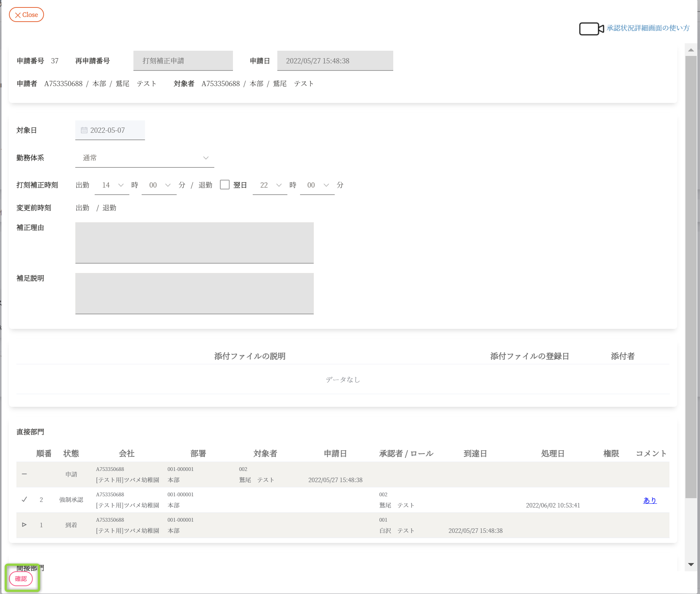This screenshot has width=700, height=594.
Task: Expand the clock-in minutes dropdown
Action: (159, 185)
